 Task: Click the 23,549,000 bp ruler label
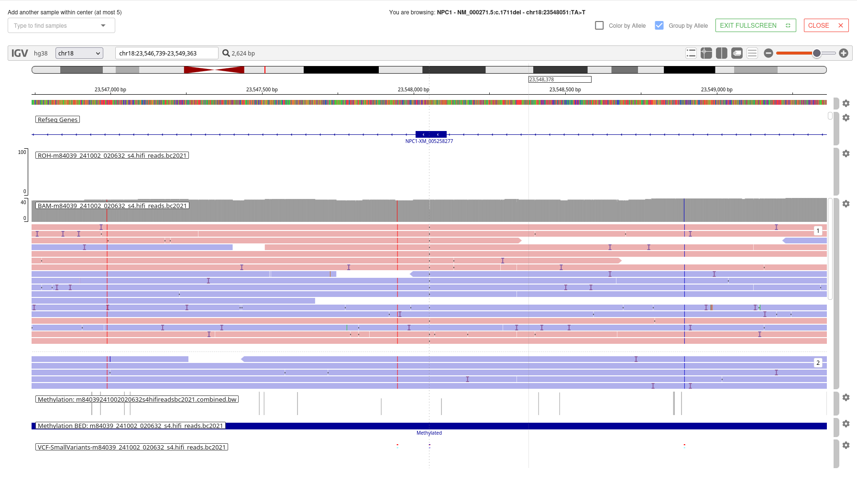click(x=717, y=89)
